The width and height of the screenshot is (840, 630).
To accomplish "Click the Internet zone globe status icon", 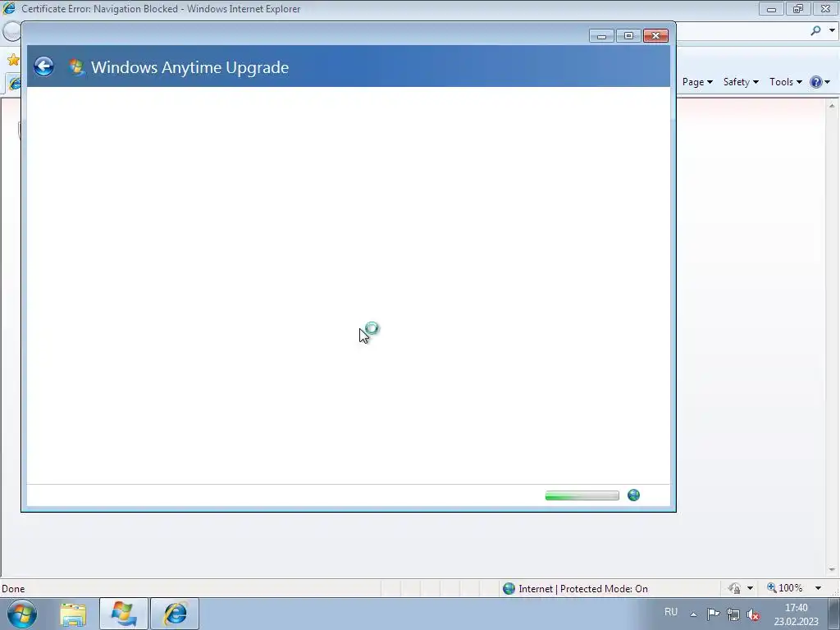I will pyautogui.click(x=509, y=589).
